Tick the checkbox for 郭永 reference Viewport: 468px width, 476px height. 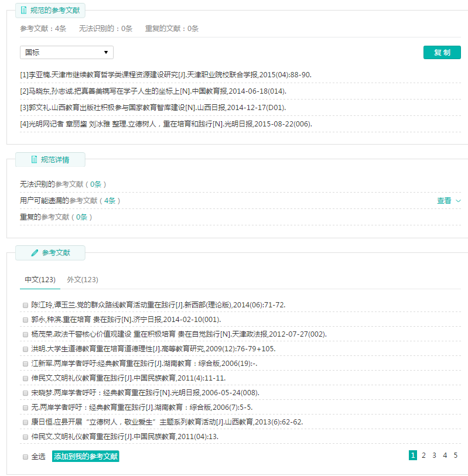coord(25,320)
